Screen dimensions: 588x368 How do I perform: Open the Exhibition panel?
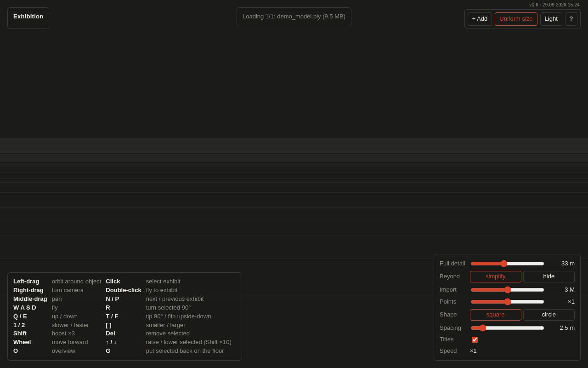[x=28, y=18]
